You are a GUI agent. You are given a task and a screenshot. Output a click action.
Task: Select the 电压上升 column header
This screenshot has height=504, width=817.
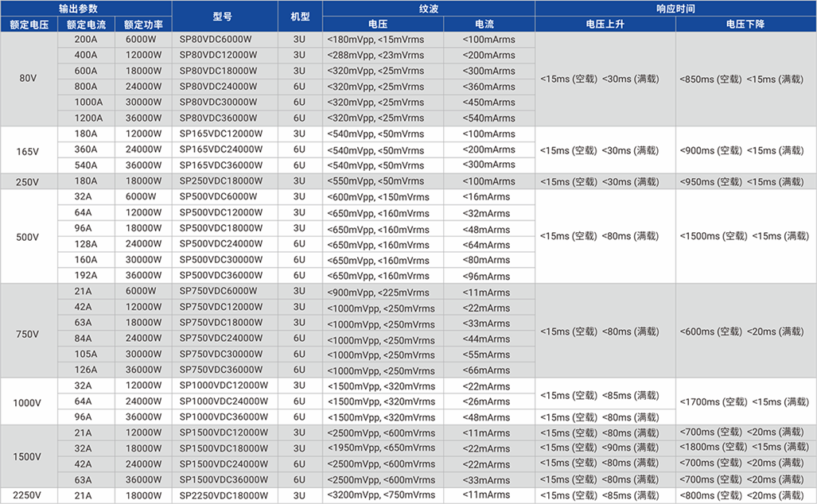[605, 25]
